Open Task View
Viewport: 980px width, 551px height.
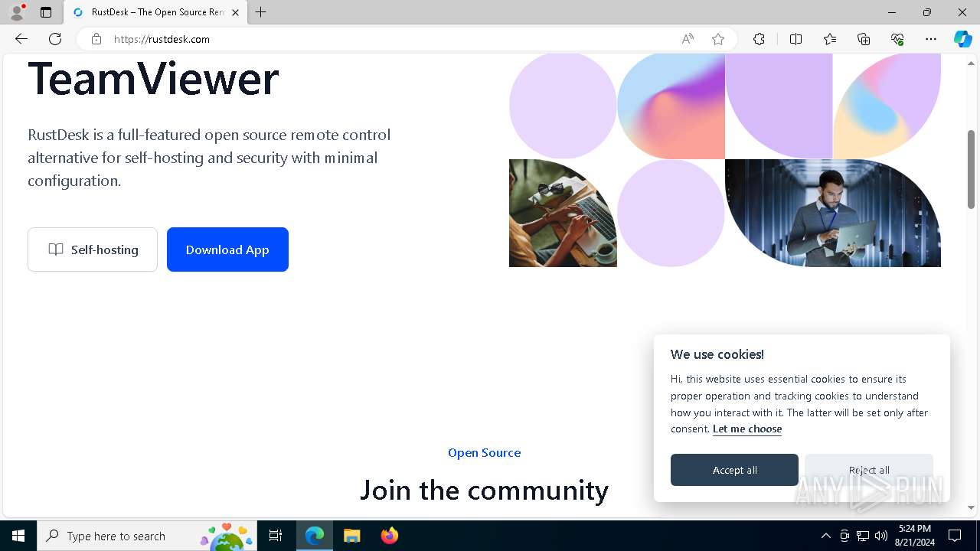click(x=276, y=536)
